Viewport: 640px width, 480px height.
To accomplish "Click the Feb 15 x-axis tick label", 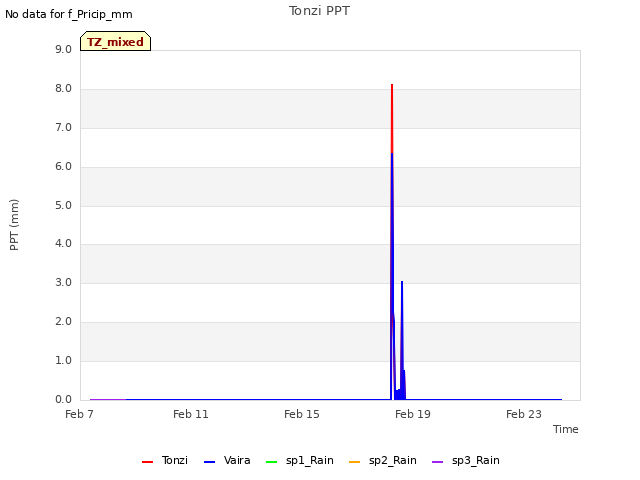I will pos(302,414).
